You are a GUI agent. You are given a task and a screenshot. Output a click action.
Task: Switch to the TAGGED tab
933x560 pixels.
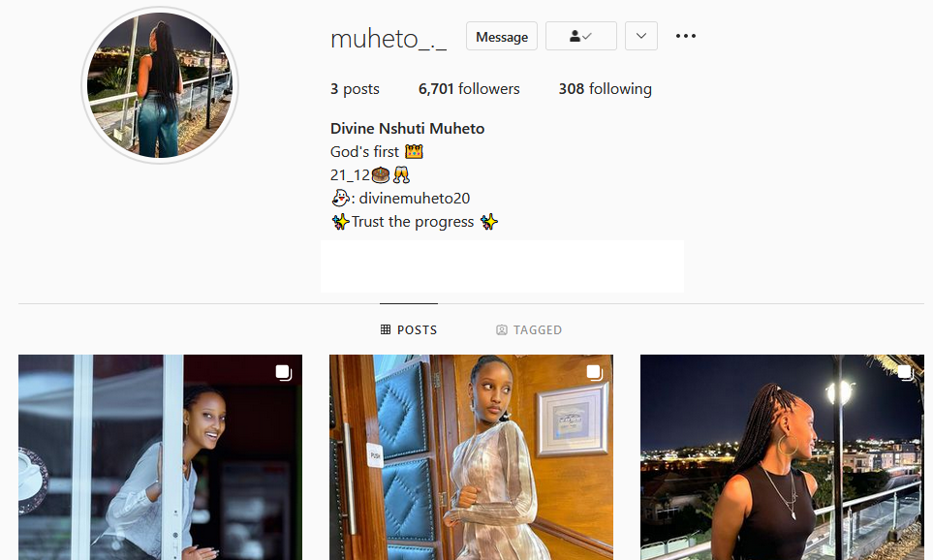pos(529,329)
